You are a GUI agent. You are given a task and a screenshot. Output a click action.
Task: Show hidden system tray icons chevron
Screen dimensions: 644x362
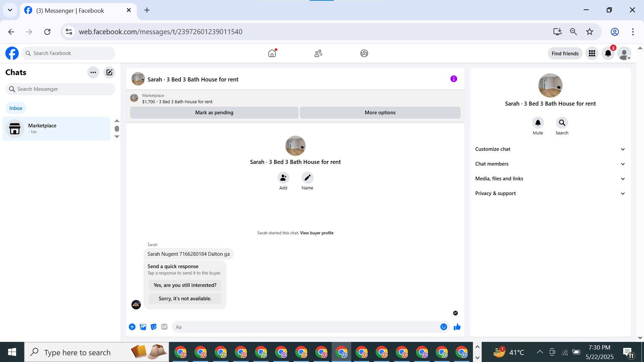[x=540, y=352]
